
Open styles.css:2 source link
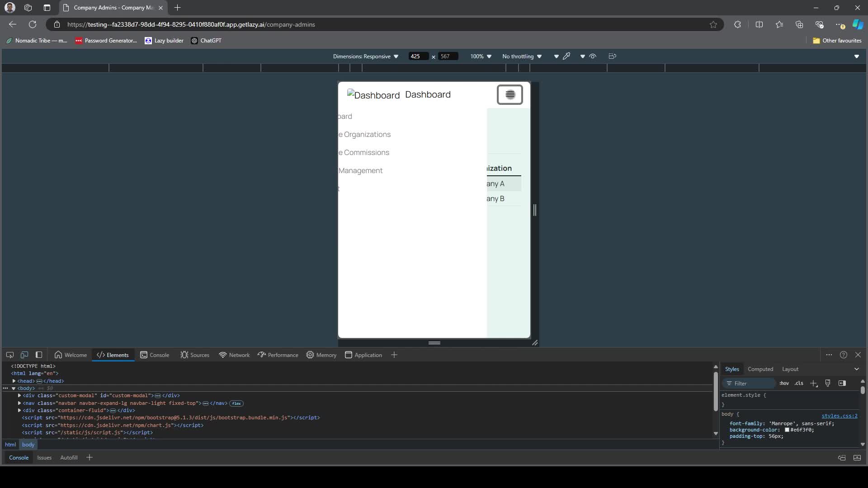tap(840, 416)
